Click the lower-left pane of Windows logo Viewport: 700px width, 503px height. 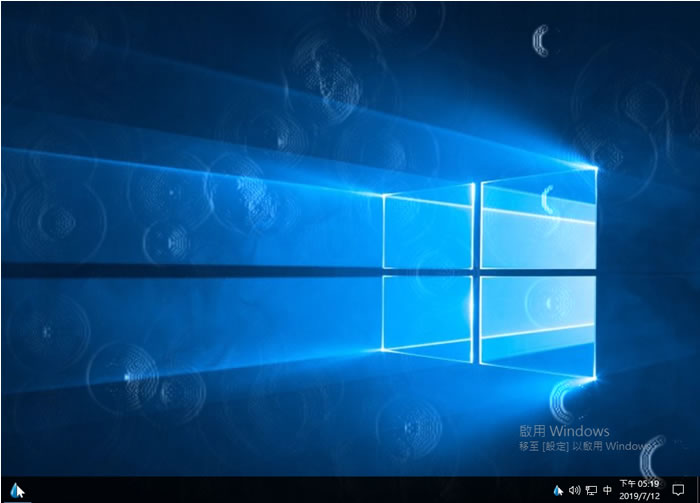[428, 318]
